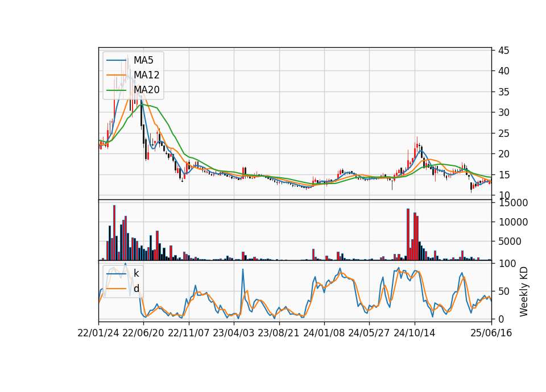Click the MA20 legend label
Image resolution: width=546 pixels, height=392 pixels.
click(147, 90)
